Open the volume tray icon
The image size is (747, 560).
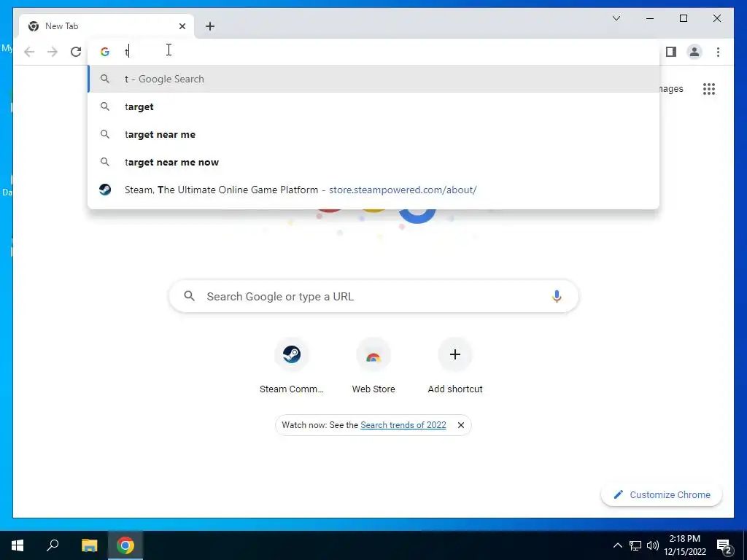pos(653,545)
